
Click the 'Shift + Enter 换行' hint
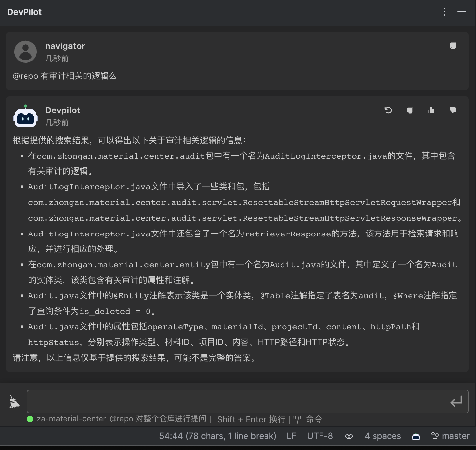(x=251, y=419)
